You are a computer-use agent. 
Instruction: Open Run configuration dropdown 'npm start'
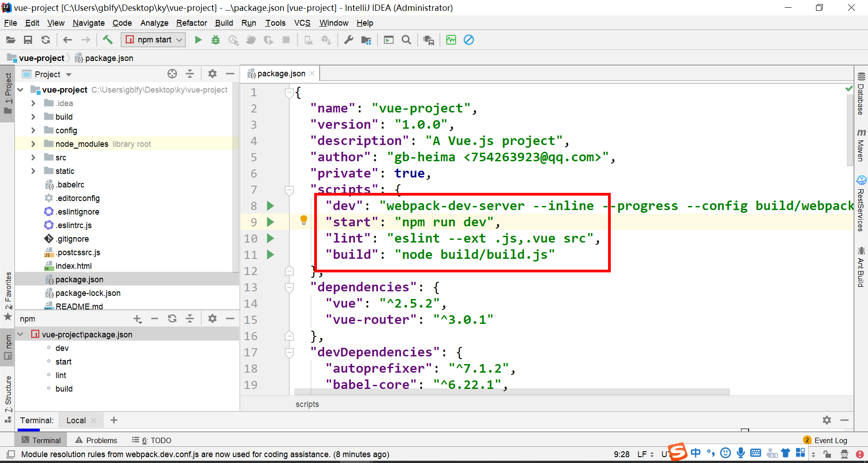click(154, 40)
